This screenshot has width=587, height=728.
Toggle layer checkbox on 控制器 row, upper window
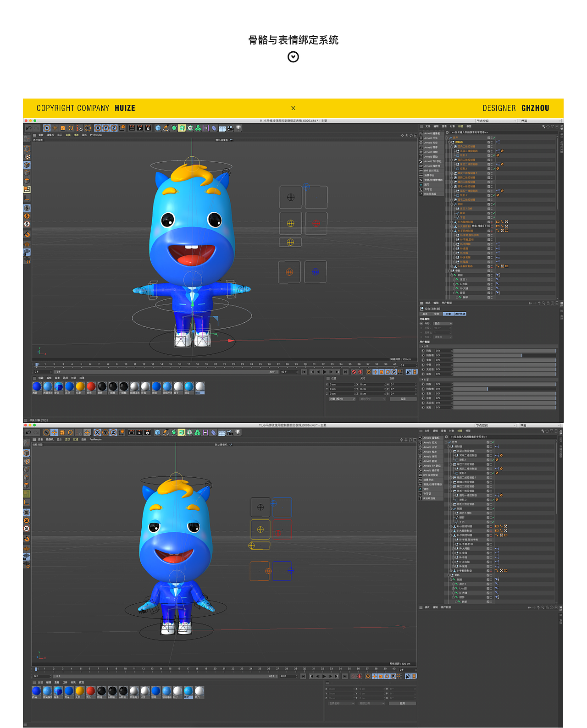[x=489, y=142]
